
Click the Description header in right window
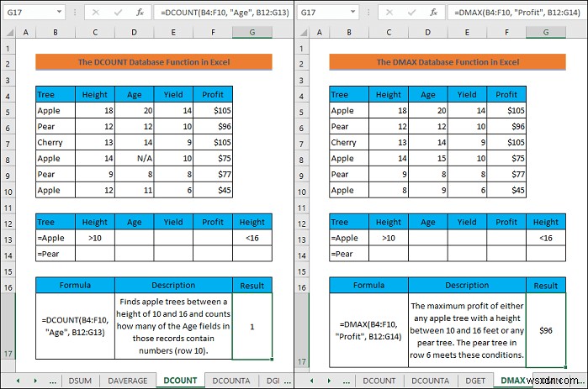click(467, 286)
